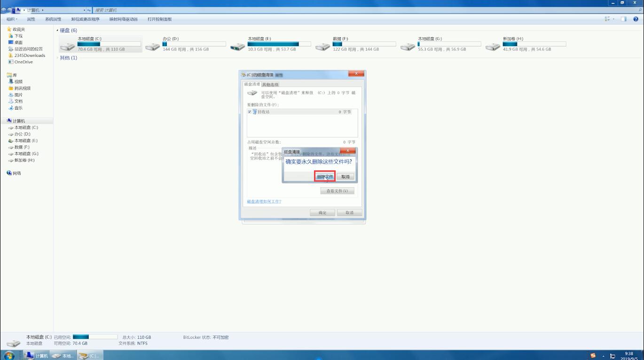644x360 pixels.
Task: Switch to the (C:)... Disk Cleanup taskbar button
Action: [89, 355]
